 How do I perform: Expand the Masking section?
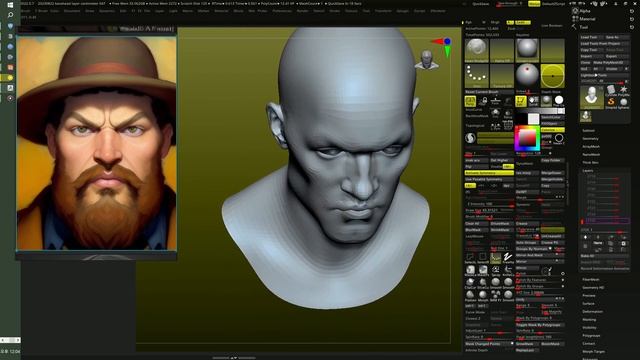point(589,320)
